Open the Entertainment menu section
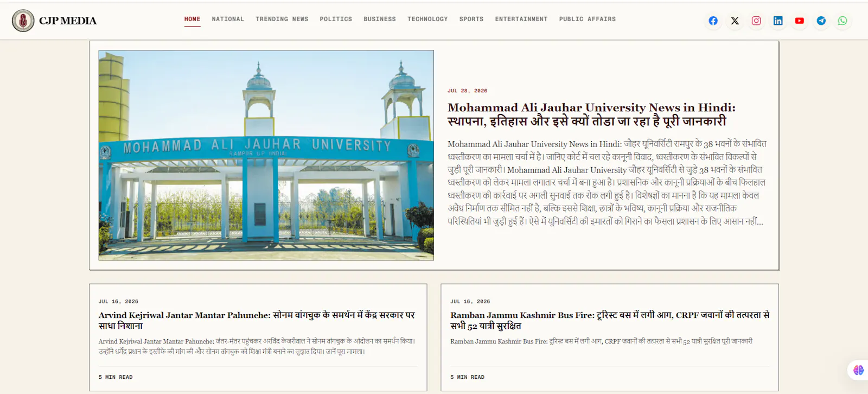868x394 pixels. click(521, 19)
